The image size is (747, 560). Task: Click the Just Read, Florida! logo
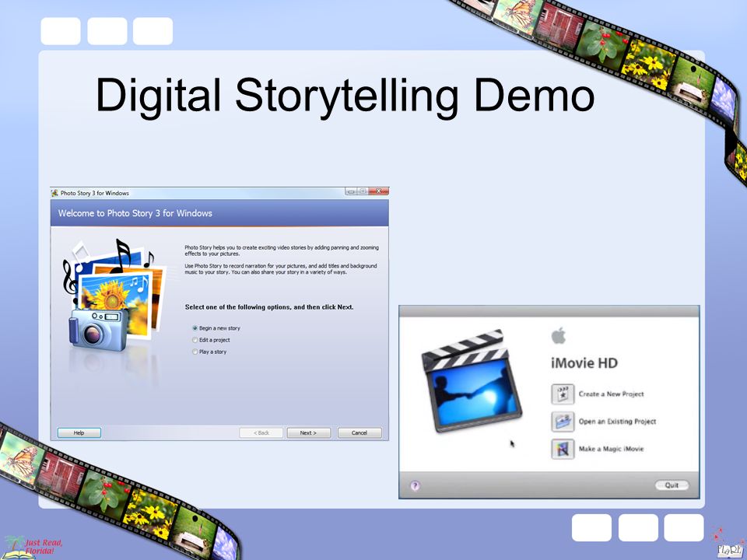click(x=33, y=547)
